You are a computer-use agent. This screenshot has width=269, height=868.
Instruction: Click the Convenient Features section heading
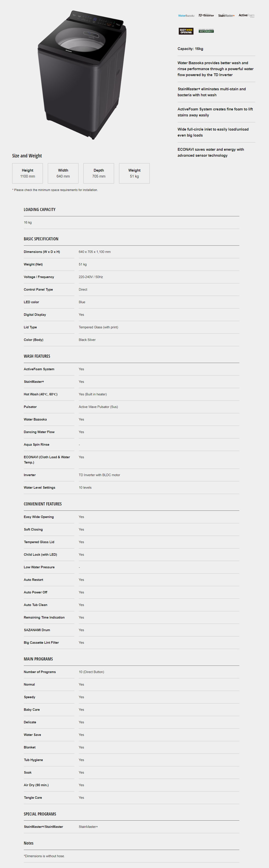[43, 504]
